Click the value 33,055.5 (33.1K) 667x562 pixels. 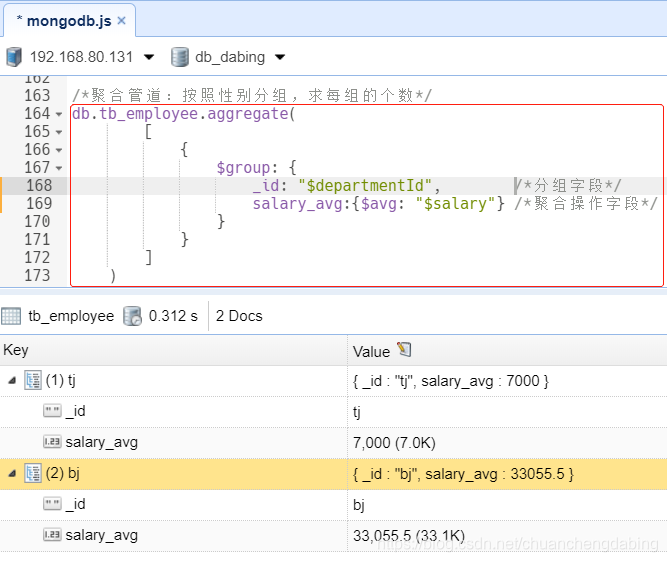[x=409, y=536]
